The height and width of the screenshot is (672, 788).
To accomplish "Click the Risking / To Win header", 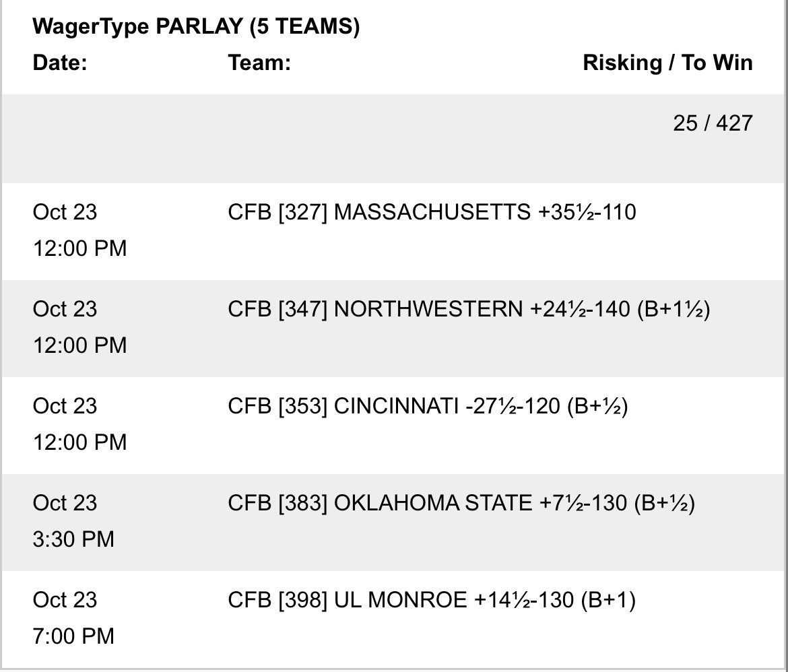I will click(x=667, y=63).
